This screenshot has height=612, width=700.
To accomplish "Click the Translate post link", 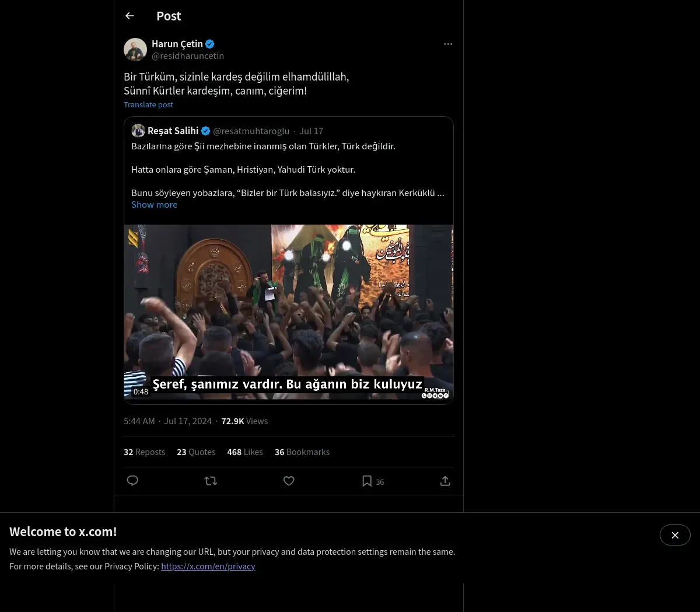I will 148,104.
